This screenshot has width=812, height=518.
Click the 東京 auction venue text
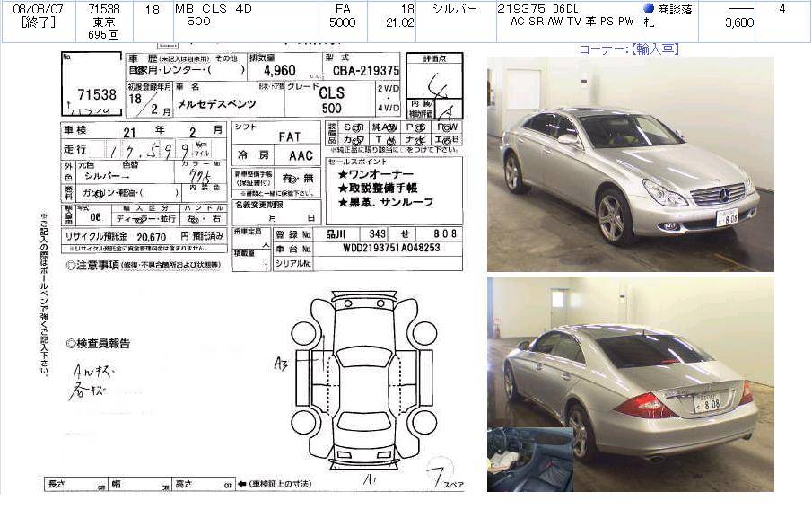[x=104, y=22]
